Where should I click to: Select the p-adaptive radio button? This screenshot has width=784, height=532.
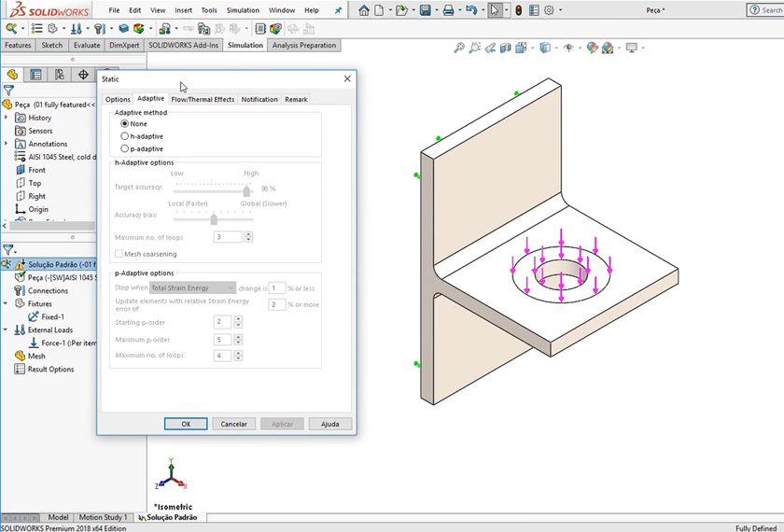(x=125, y=148)
